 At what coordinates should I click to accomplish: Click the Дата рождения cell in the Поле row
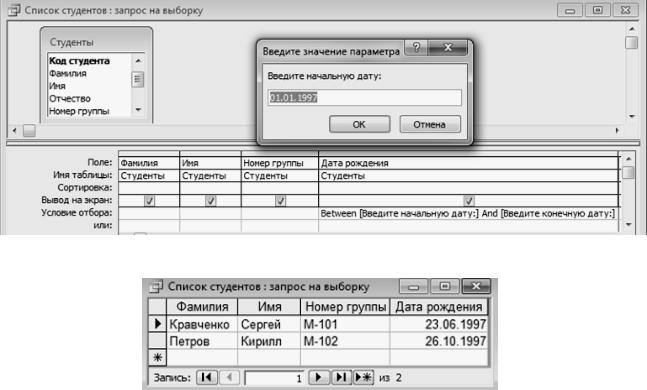(469, 163)
